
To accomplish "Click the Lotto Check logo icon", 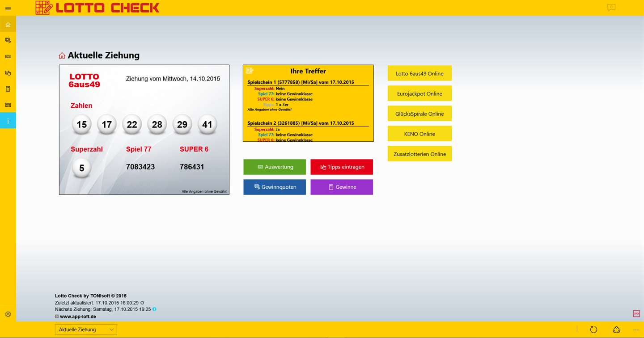I will click(44, 8).
